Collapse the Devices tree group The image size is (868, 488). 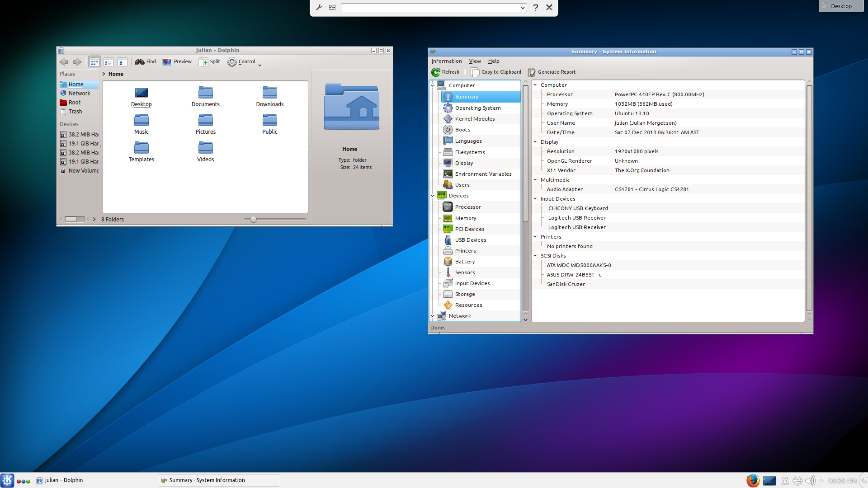[433, 196]
